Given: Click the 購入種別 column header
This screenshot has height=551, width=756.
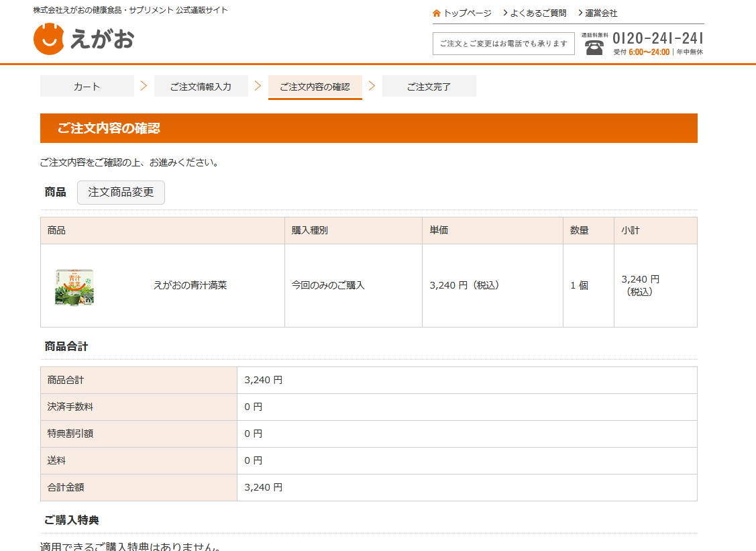Looking at the screenshot, I should [354, 231].
